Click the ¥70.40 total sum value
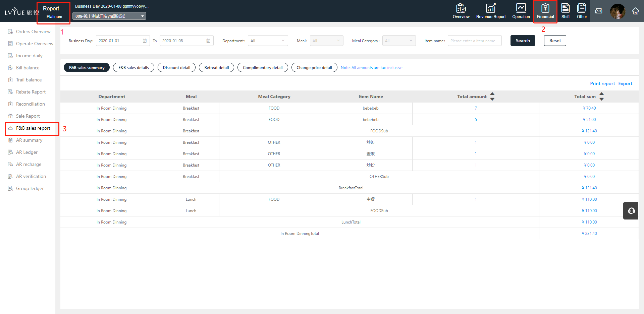The height and width of the screenshot is (314, 644). pos(589,108)
